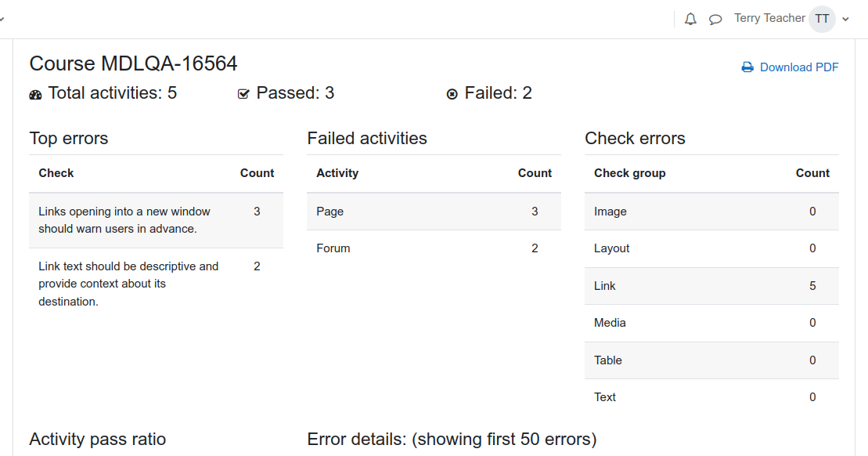Click the Total activities dashboard icon

tap(35, 95)
